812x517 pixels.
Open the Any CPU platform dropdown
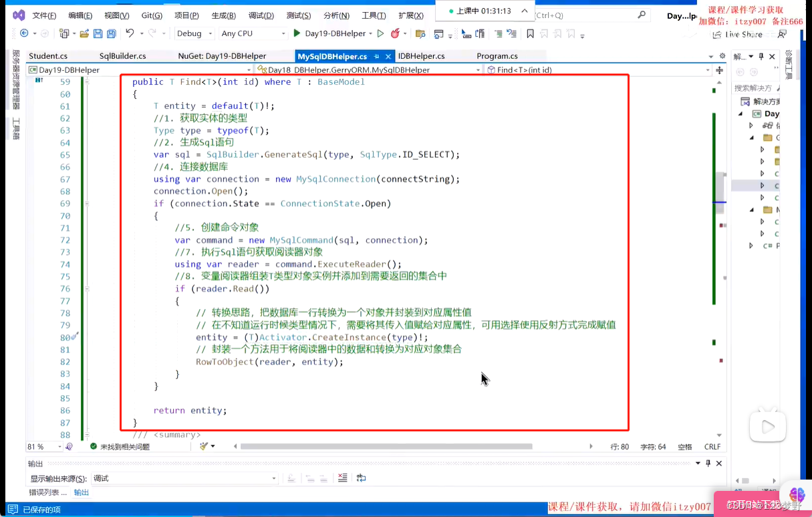pyautogui.click(x=253, y=33)
